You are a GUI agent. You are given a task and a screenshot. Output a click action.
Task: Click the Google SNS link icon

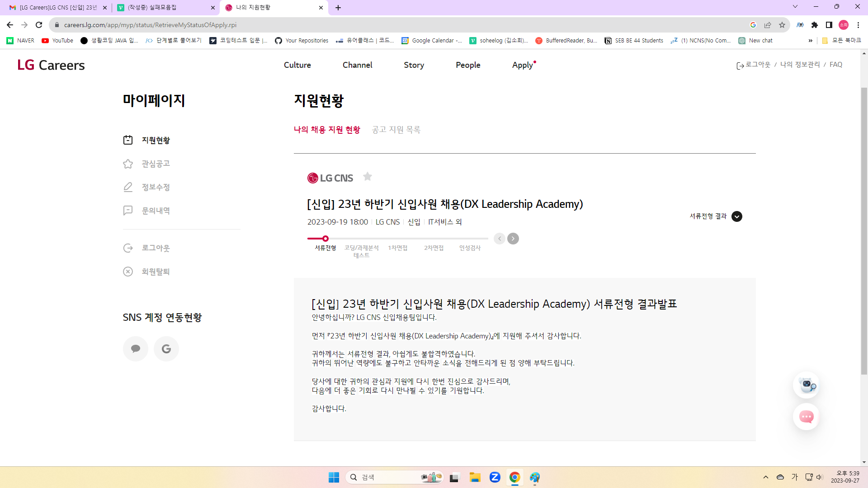[x=166, y=349]
